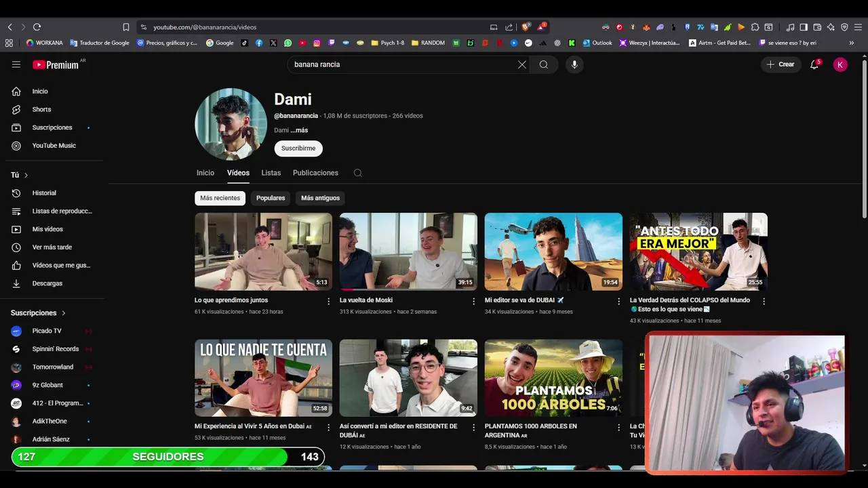Open the browser main menu icon
Screen dimensions: 868x488
857,27
